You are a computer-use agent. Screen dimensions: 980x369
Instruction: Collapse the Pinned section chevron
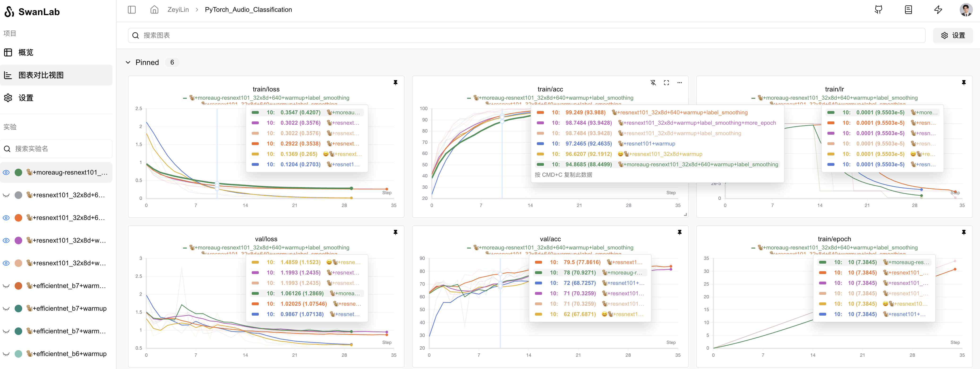pyautogui.click(x=128, y=62)
